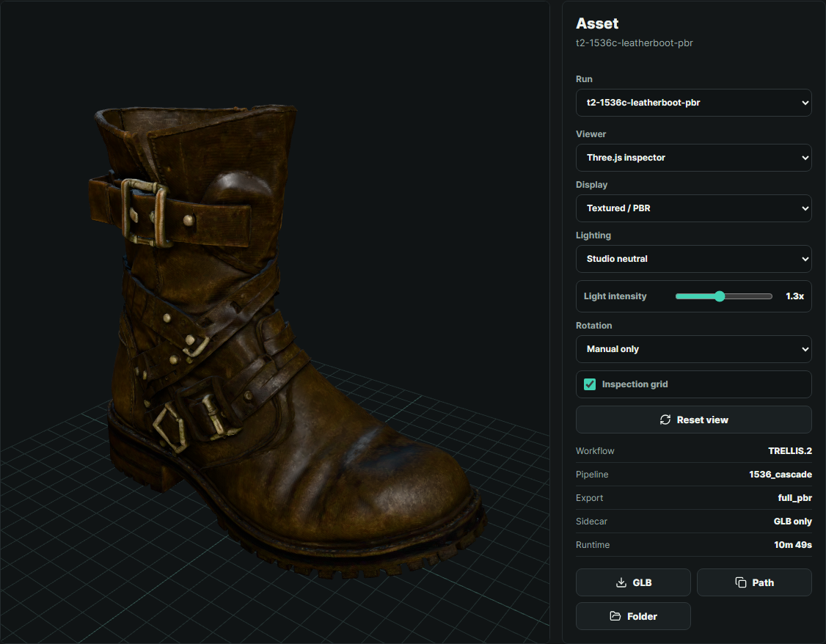Click the Sidecar label
Viewport: 826px width, 644px height.
(591, 522)
